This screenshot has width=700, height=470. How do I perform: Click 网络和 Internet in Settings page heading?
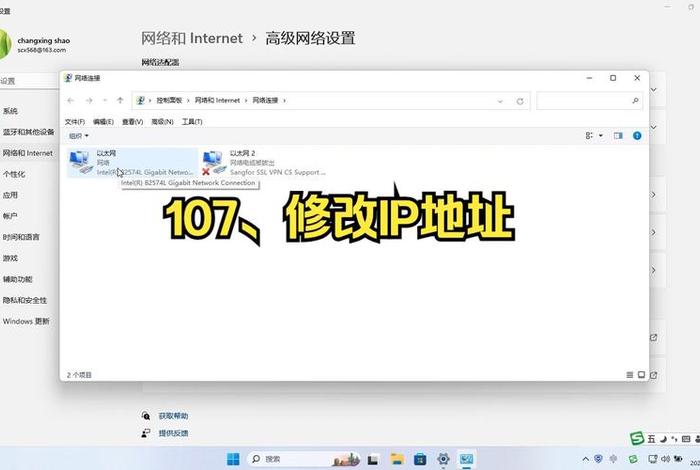(x=192, y=38)
